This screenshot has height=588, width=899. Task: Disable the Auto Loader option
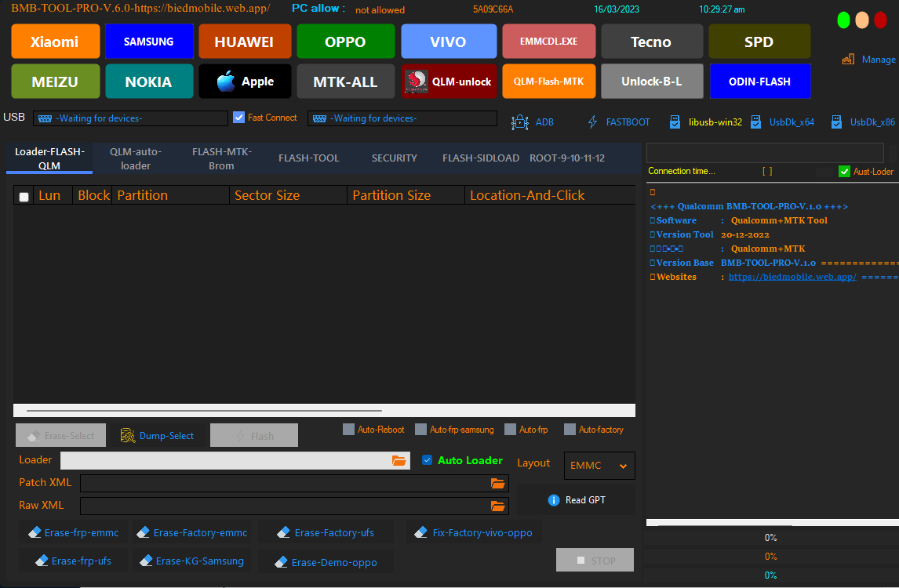426,460
